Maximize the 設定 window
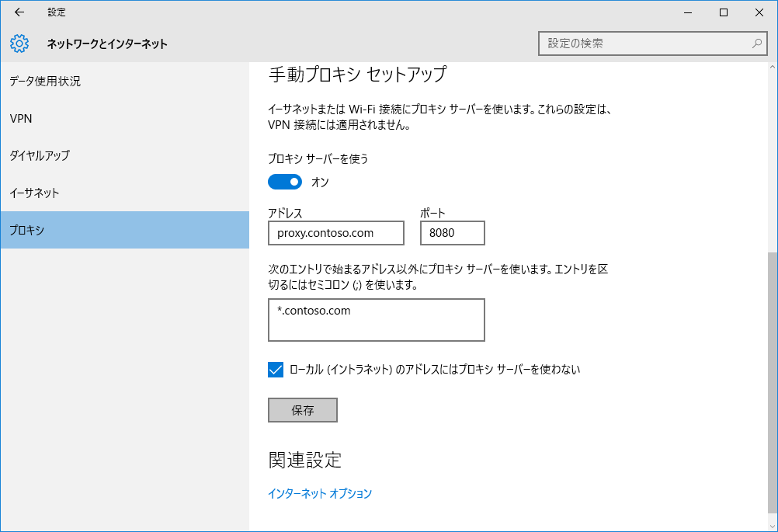The height and width of the screenshot is (532, 778). pyautogui.click(x=723, y=12)
